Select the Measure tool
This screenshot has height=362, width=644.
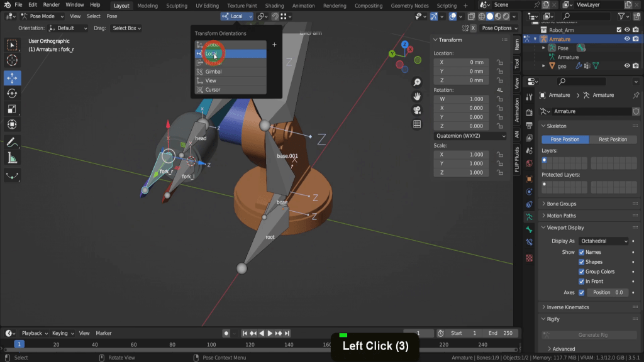tap(12, 158)
